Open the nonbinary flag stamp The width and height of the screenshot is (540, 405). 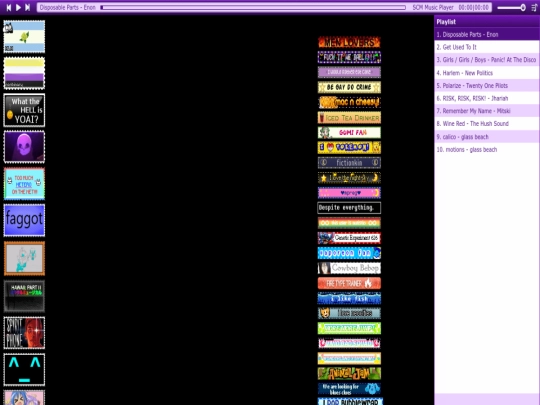coord(24,73)
